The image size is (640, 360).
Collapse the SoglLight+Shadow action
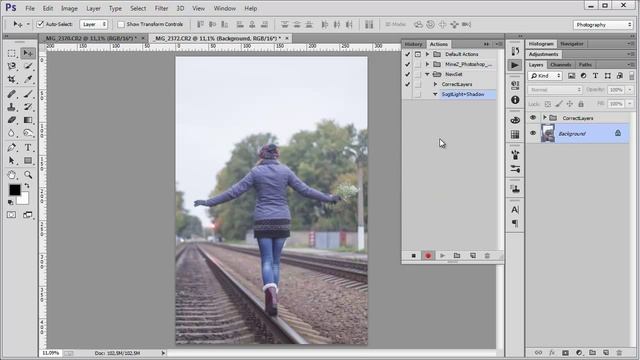click(x=435, y=94)
